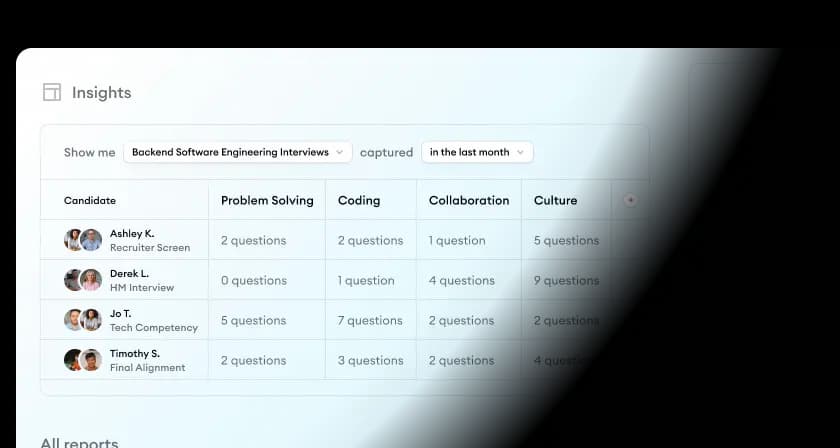
Task: Click the Insights heading
Action: [x=101, y=93]
